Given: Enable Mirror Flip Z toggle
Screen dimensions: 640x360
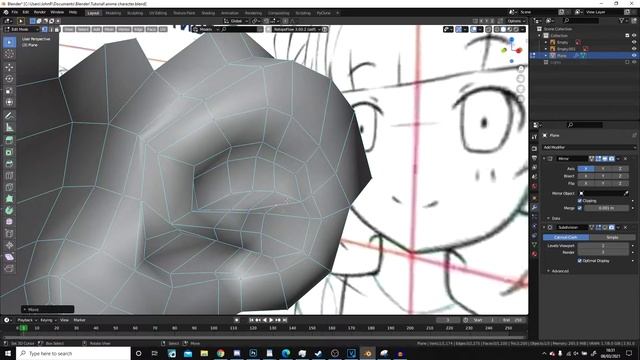Looking at the screenshot, I should pos(620,183).
